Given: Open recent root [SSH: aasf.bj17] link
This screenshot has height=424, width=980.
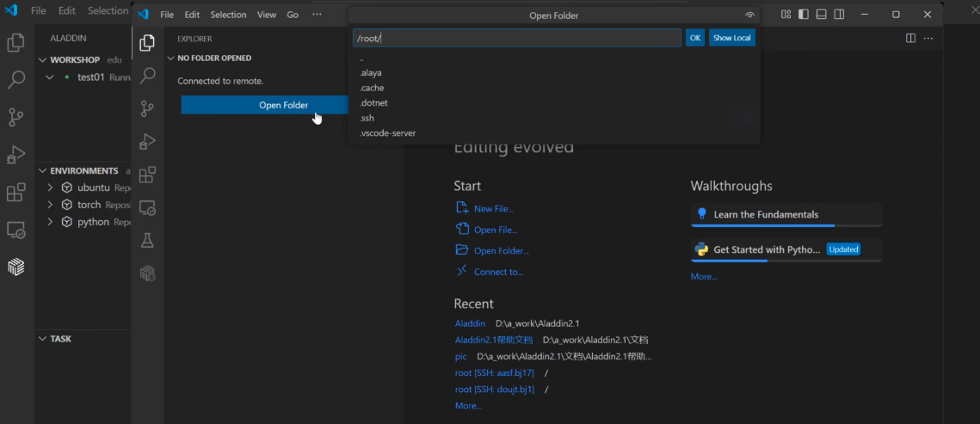Looking at the screenshot, I should tap(495, 372).
